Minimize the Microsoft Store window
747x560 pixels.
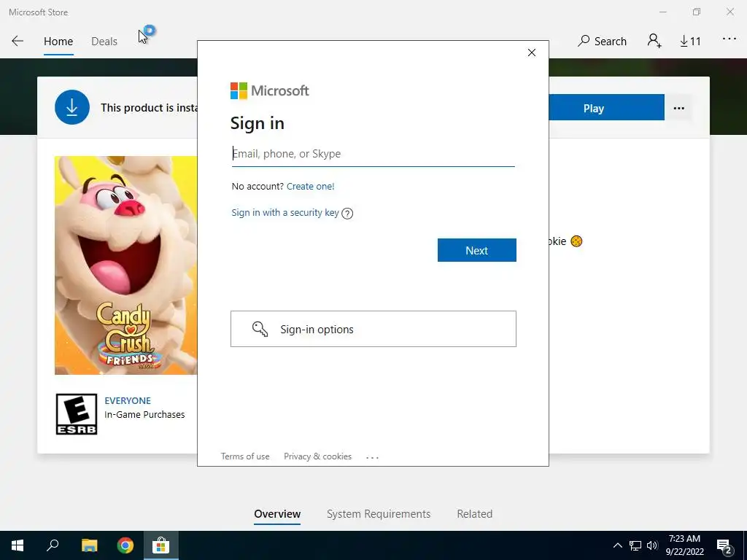[662, 12]
